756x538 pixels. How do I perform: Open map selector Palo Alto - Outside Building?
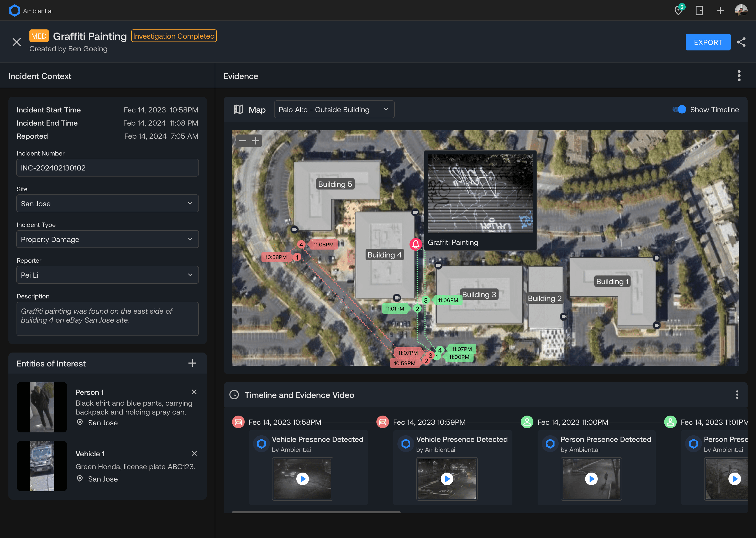[334, 110]
